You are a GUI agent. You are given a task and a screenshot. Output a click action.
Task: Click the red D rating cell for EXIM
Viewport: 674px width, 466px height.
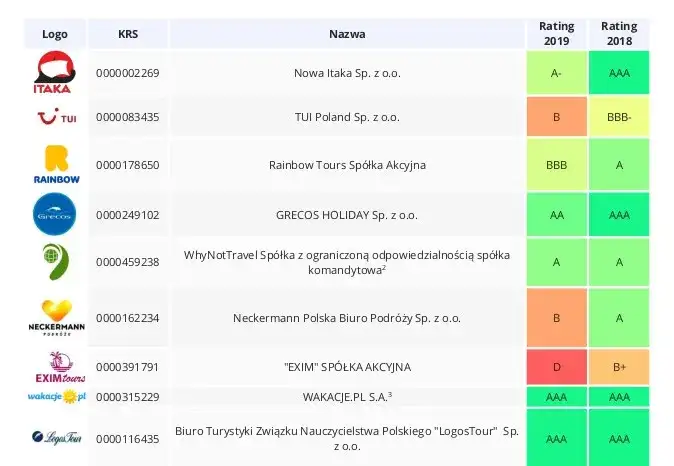click(x=556, y=367)
